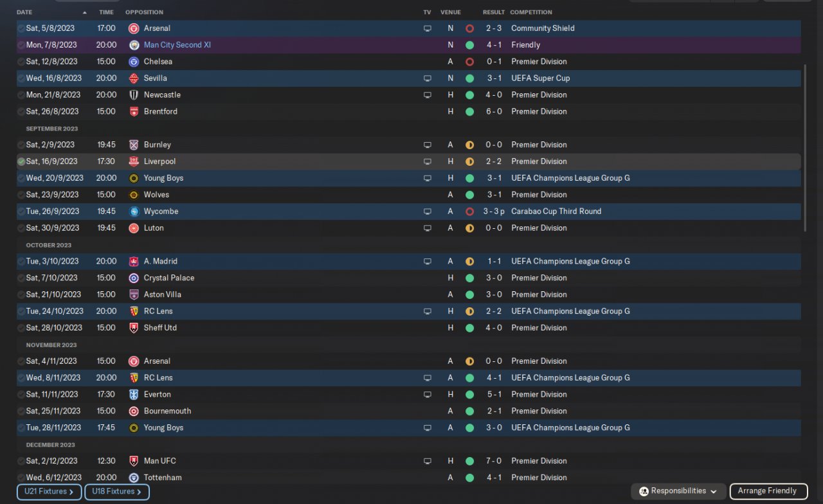The height and width of the screenshot is (504, 823).
Task: Toggle the check circle next to Wed, 20/9/2023
Action: [x=21, y=178]
